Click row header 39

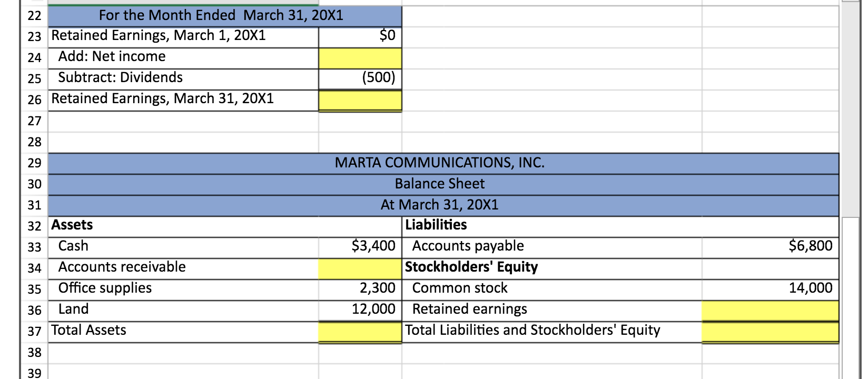click(34, 372)
